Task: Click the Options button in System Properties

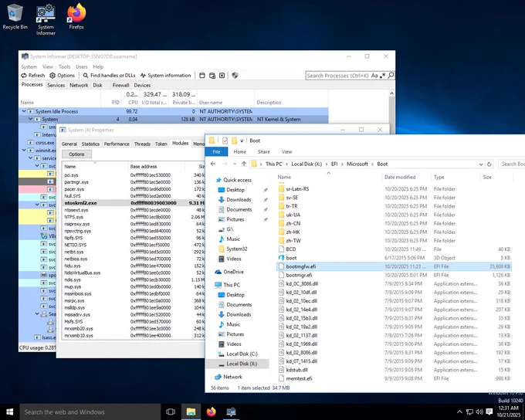Action: click(x=76, y=154)
